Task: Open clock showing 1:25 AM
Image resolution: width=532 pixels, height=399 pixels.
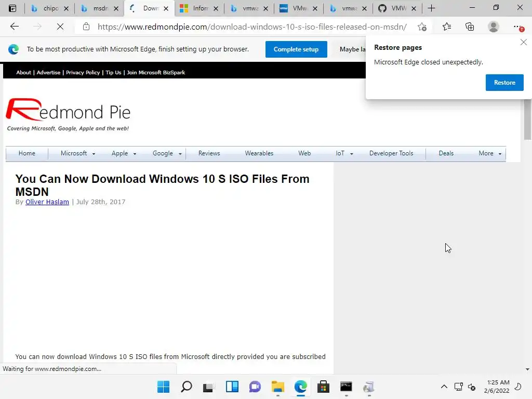Action: pyautogui.click(x=497, y=387)
